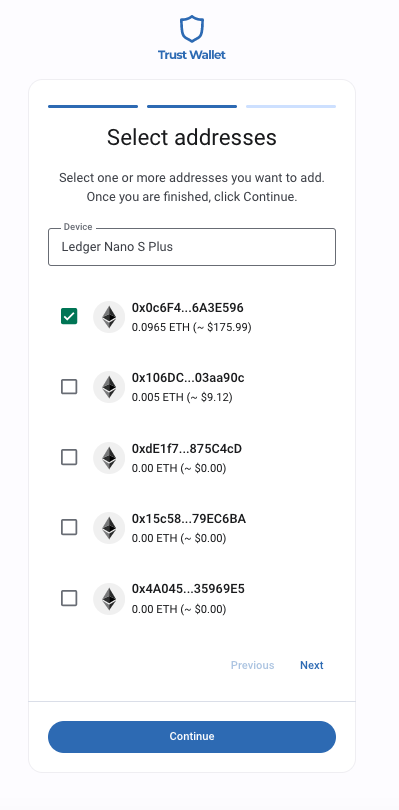
Task: Click the Continue button
Action: coord(192,737)
